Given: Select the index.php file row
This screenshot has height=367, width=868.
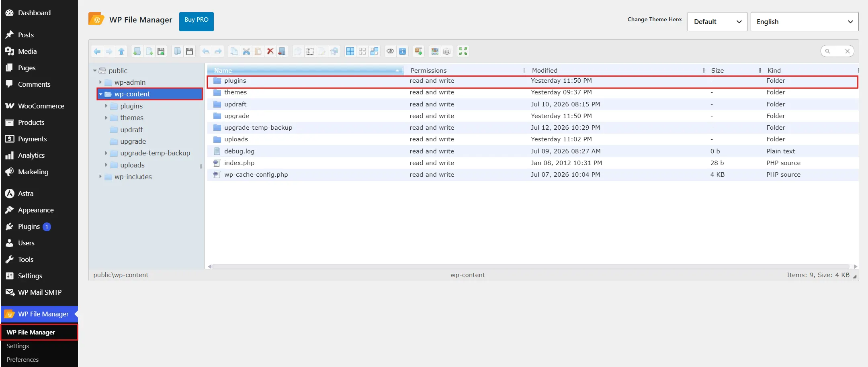Looking at the screenshot, I should [533, 163].
